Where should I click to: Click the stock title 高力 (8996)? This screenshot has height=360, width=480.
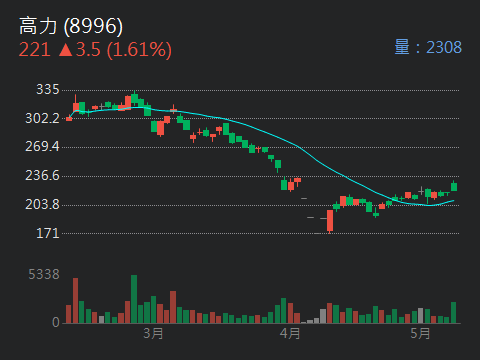pos(71,26)
